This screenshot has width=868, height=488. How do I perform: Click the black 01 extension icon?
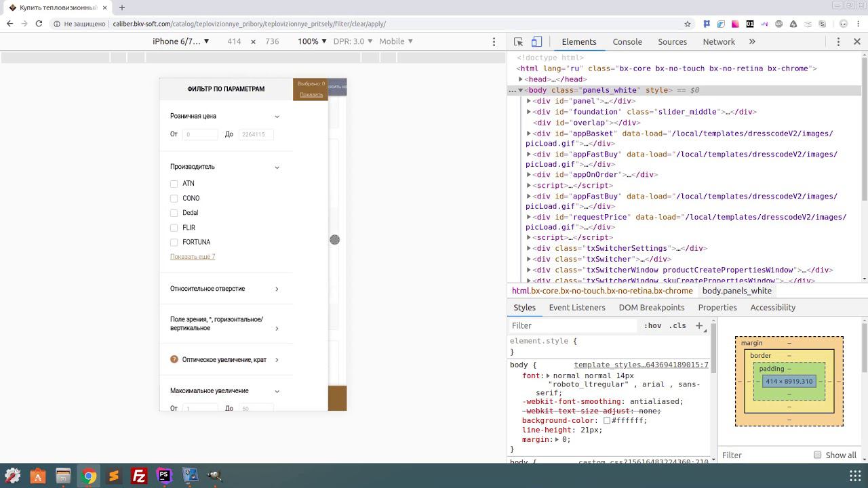click(750, 24)
